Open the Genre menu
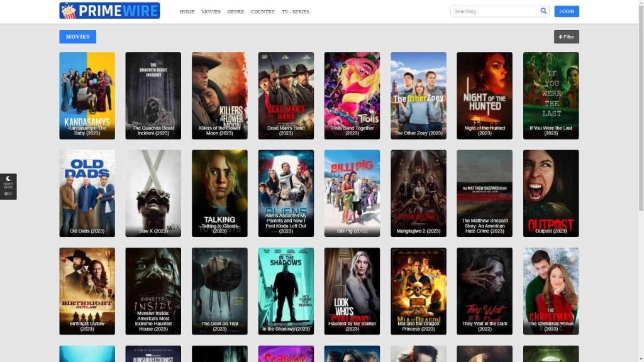The width and height of the screenshot is (644, 362). 236,11
